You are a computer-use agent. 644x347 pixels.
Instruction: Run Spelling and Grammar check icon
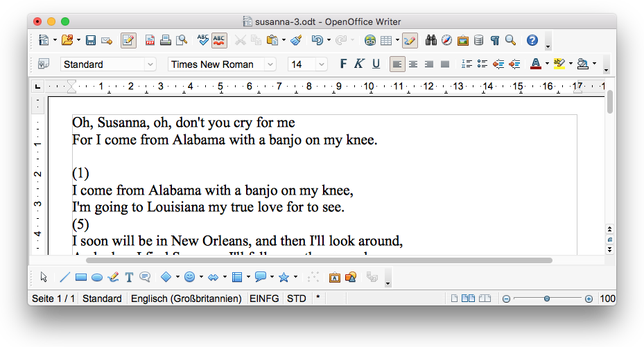pyautogui.click(x=203, y=40)
